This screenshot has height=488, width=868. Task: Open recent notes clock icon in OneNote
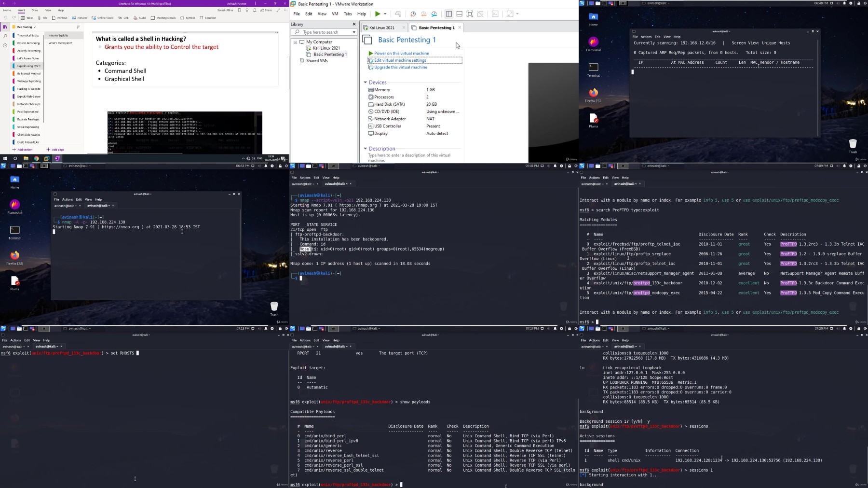[5, 45]
